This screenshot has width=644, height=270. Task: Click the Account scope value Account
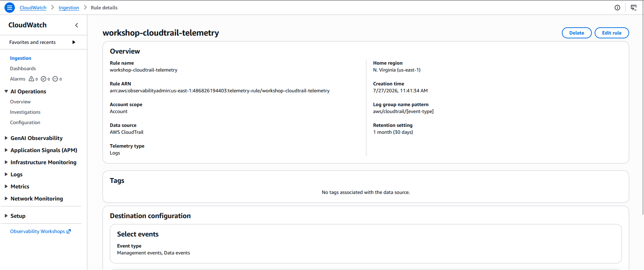coord(118,111)
